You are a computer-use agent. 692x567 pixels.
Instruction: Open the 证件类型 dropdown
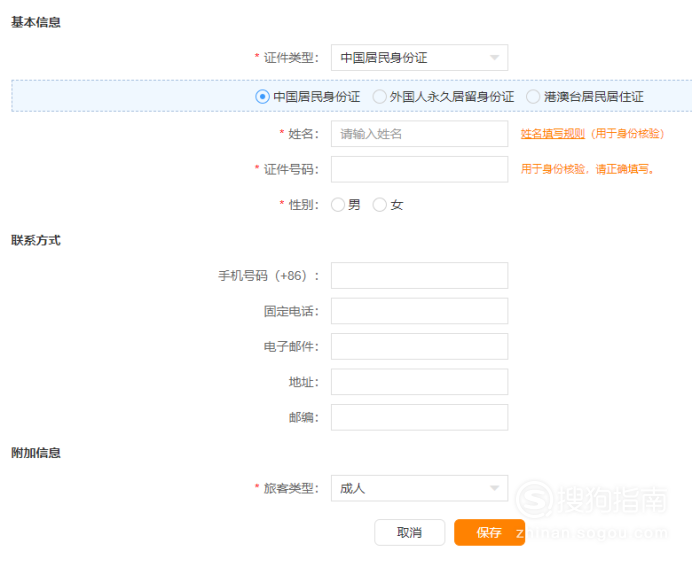[419, 57]
